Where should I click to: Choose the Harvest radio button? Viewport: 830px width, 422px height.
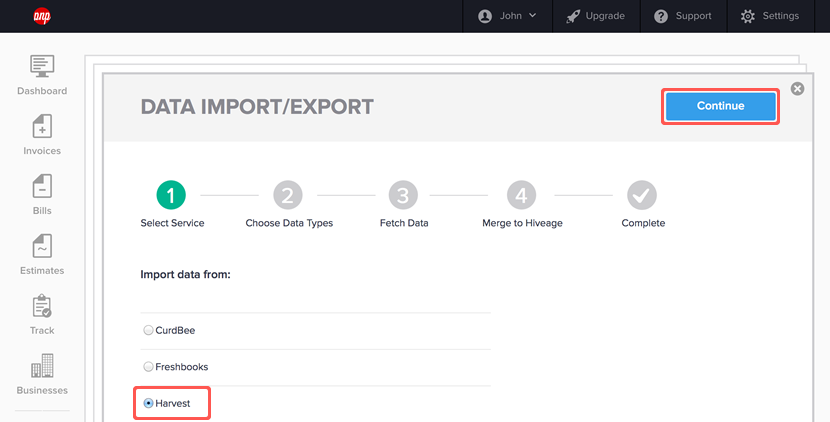click(x=148, y=403)
